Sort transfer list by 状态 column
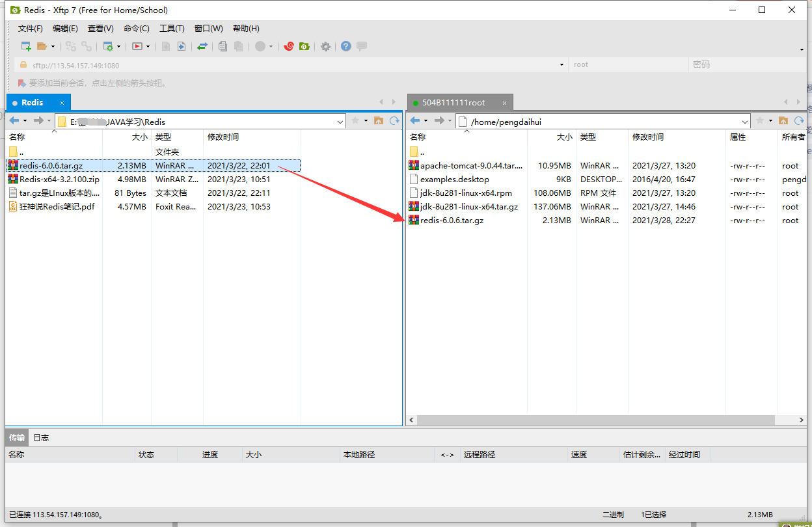The width and height of the screenshot is (812, 527). tap(156, 455)
